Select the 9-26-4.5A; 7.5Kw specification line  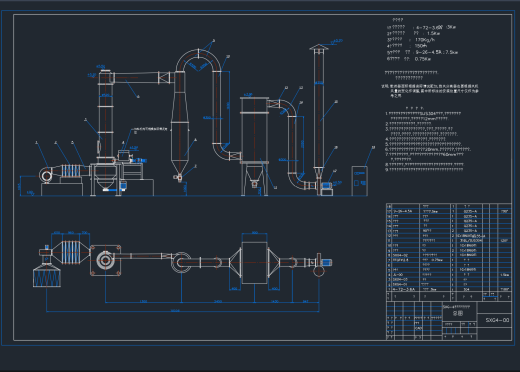(x=437, y=52)
